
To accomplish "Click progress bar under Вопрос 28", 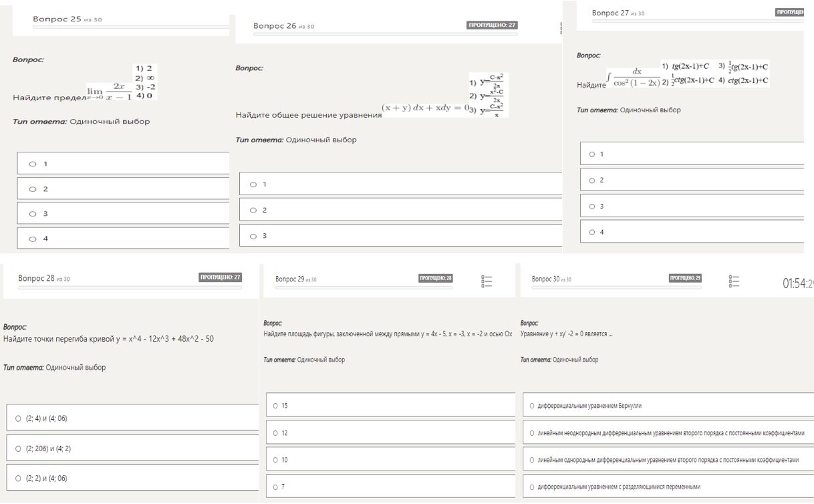I will click(x=130, y=288).
